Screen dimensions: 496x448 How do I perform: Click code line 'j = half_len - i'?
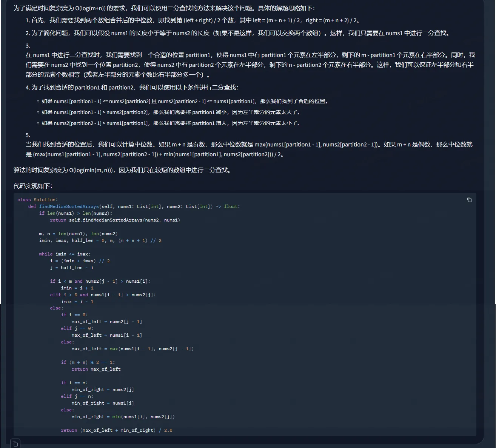[x=72, y=268]
